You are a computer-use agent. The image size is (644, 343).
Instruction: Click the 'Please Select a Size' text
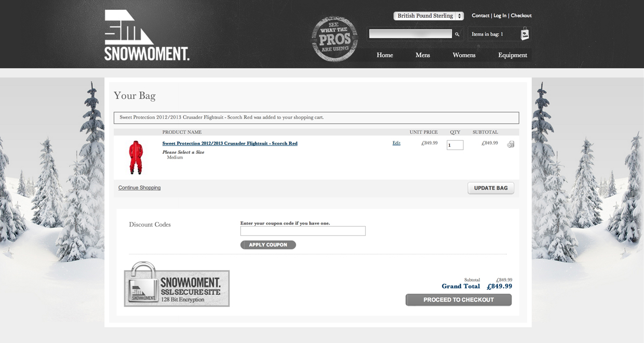183,152
